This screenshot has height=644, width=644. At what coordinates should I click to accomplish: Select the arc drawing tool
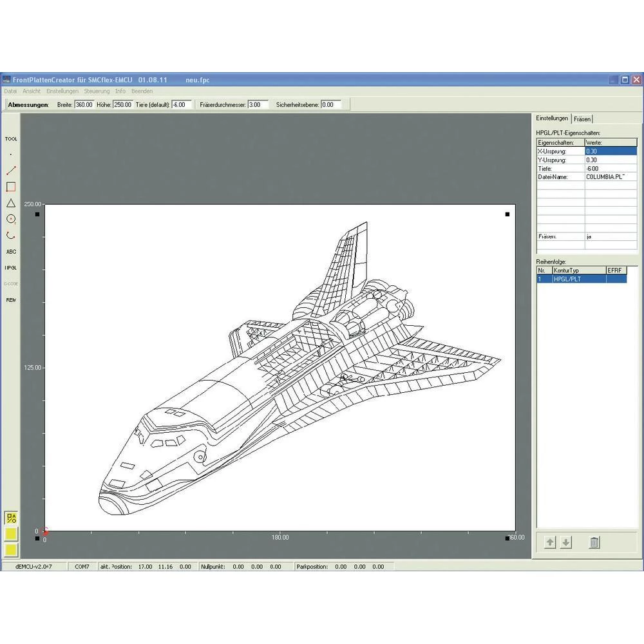pyautogui.click(x=11, y=235)
